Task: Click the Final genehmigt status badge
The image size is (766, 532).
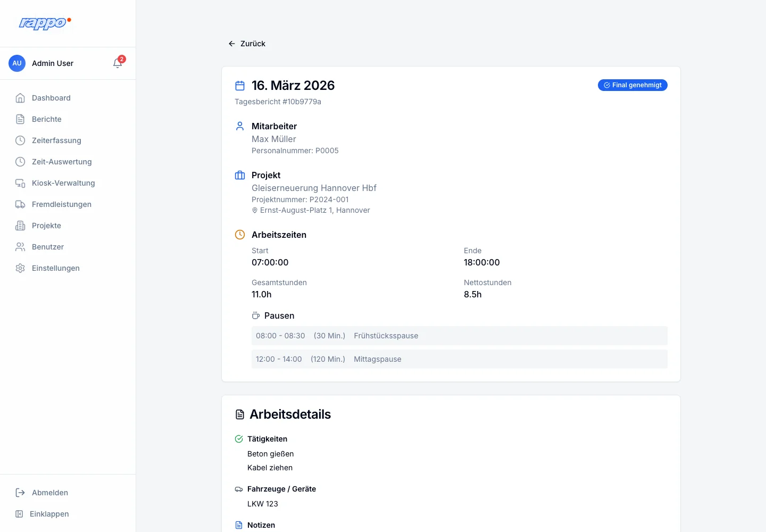Action: [x=632, y=85]
